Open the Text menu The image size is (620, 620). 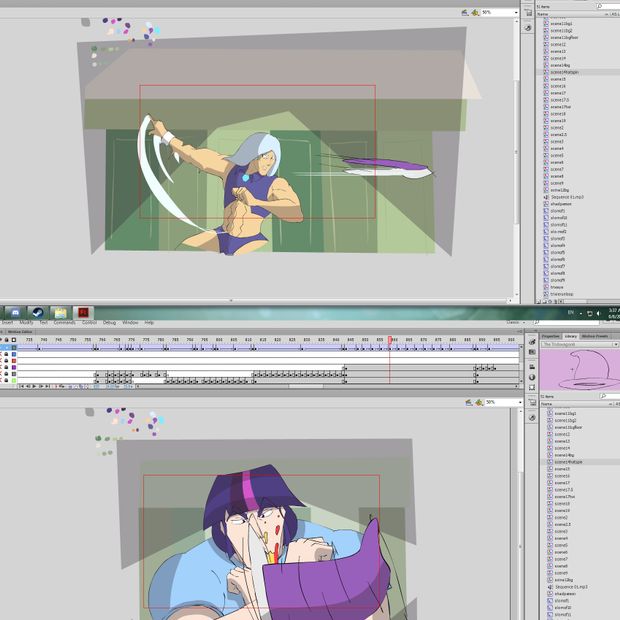coord(43,323)
